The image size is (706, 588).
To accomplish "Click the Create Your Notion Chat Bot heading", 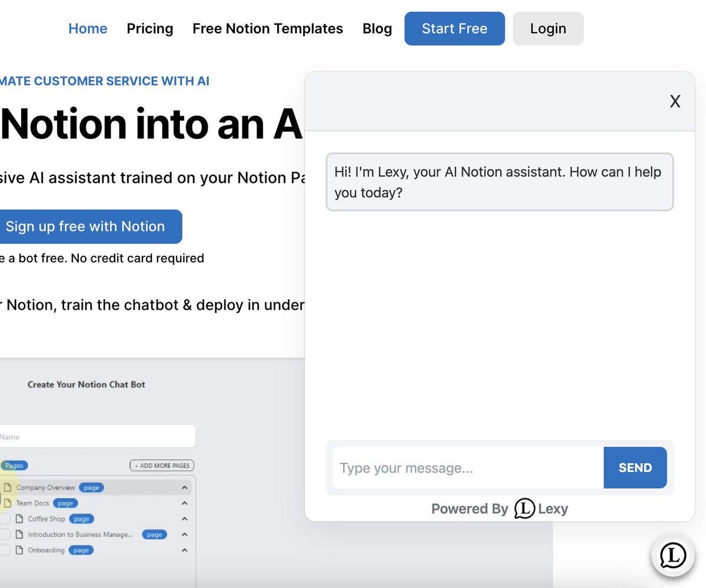I will (x=86, y=385).
